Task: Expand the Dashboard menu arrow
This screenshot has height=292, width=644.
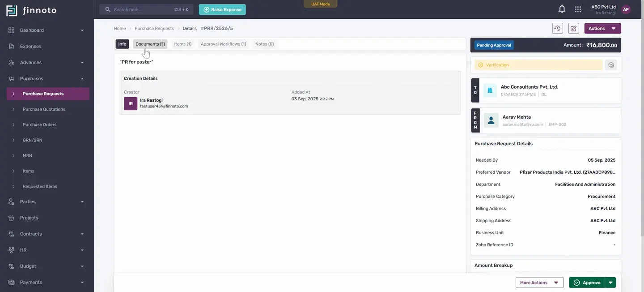Action: click(82, 30)
